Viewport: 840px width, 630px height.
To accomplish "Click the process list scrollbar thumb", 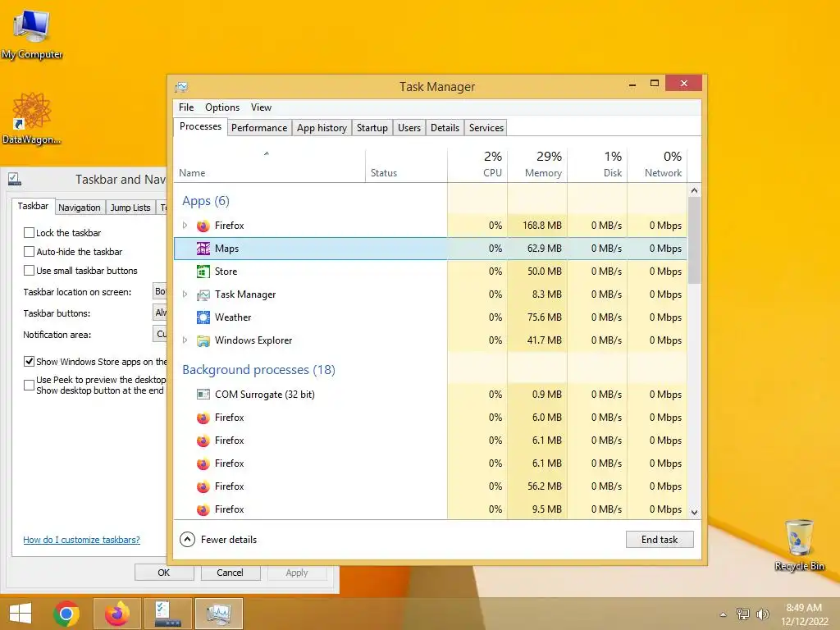I will click(694, 240).
